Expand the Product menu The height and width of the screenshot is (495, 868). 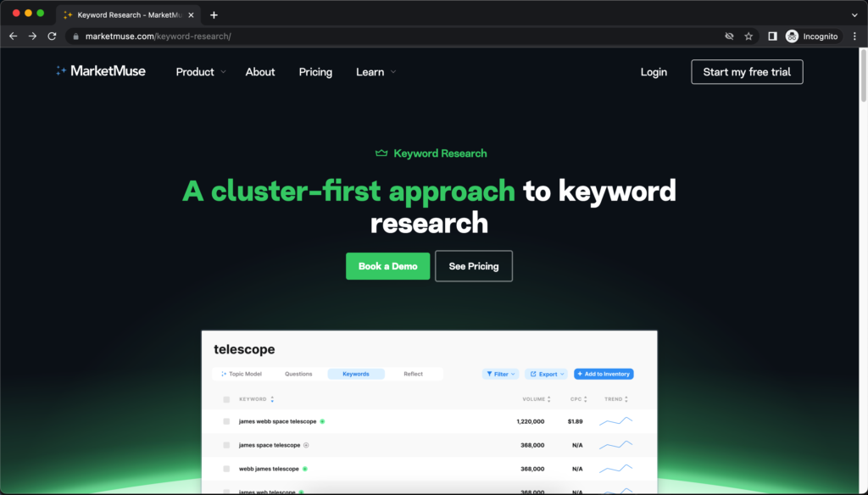(201, 72)
